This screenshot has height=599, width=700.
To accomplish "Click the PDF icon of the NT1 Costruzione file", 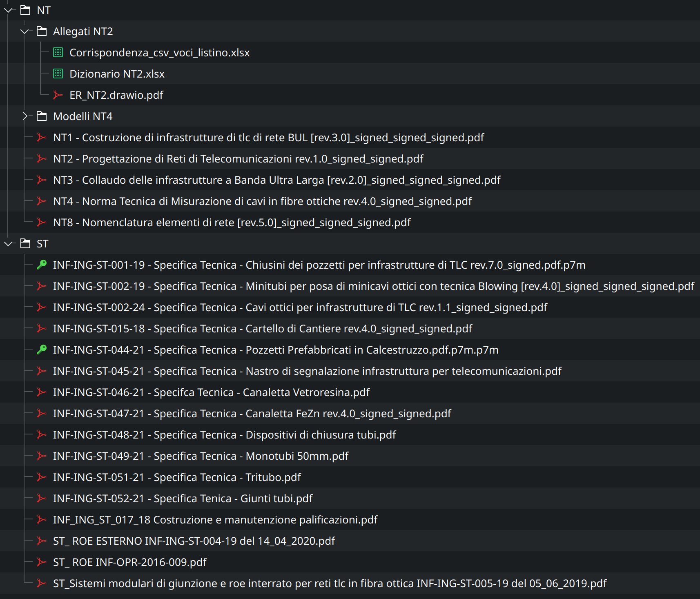I will [x=42, y=138].
